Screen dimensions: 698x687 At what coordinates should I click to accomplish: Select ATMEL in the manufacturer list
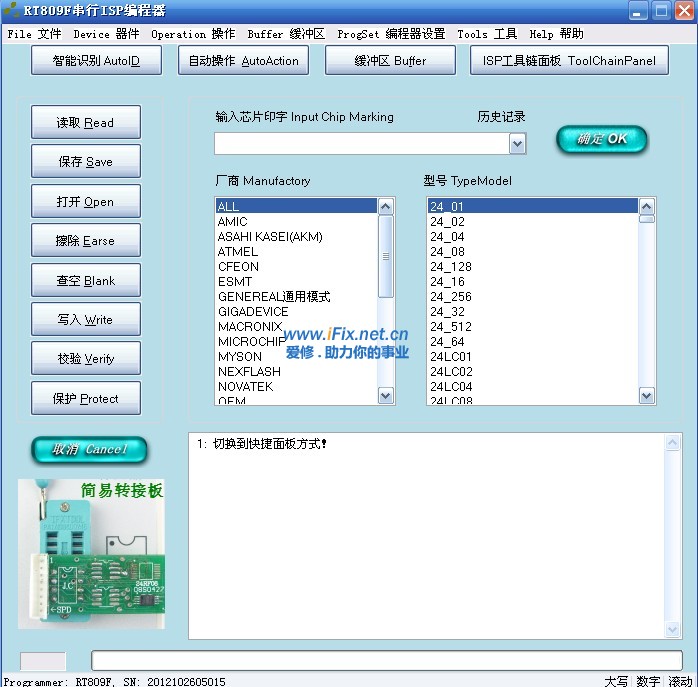tap(238, 252)
